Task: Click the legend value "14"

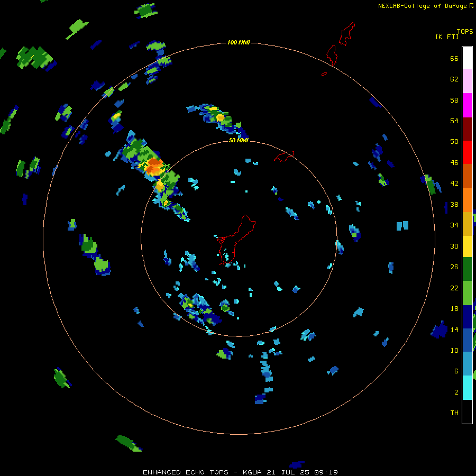Action: [x=454, y=329]
